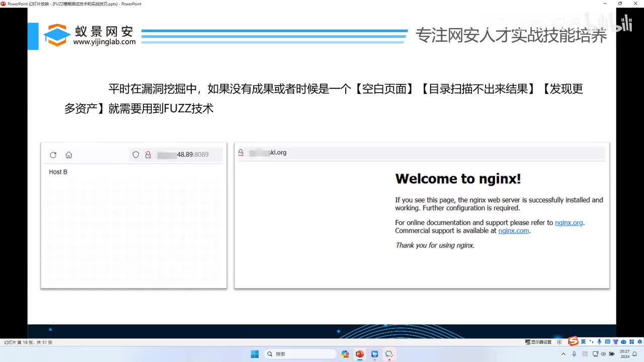Toggle Sogou punctuation mode icon
This screenshot has height=362, width=644.
click(592, 341)
